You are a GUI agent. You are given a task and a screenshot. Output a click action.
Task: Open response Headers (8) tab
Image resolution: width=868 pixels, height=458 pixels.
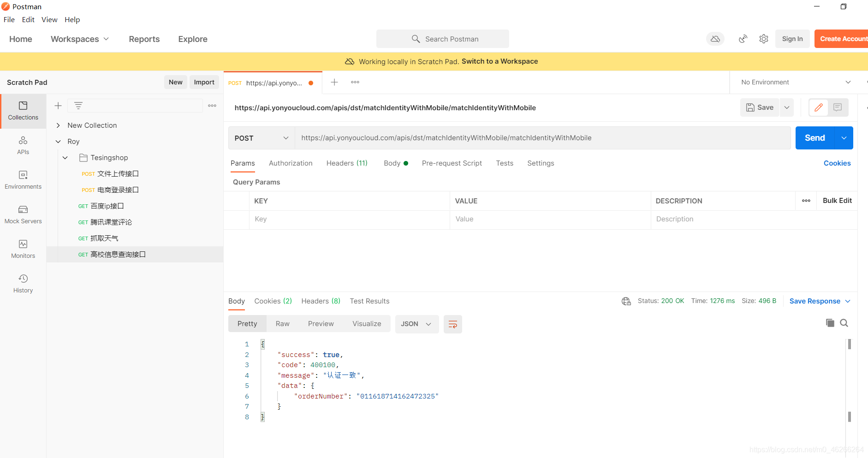321,301
